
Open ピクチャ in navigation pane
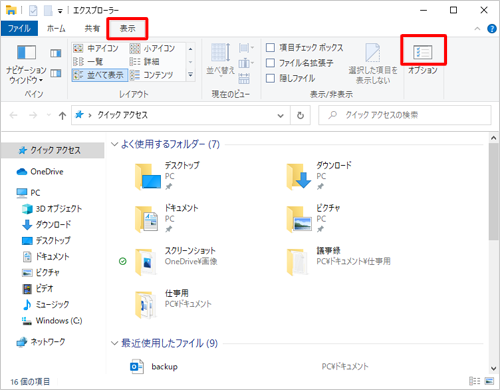(40, 273)
